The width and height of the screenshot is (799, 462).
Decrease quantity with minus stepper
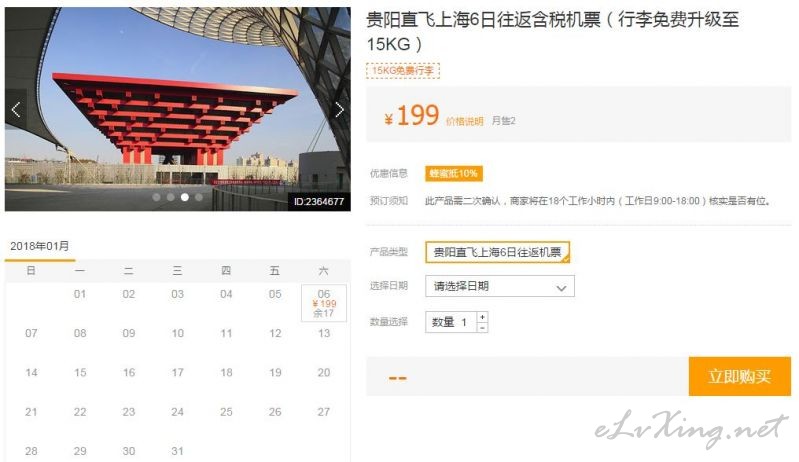[482, 328]
